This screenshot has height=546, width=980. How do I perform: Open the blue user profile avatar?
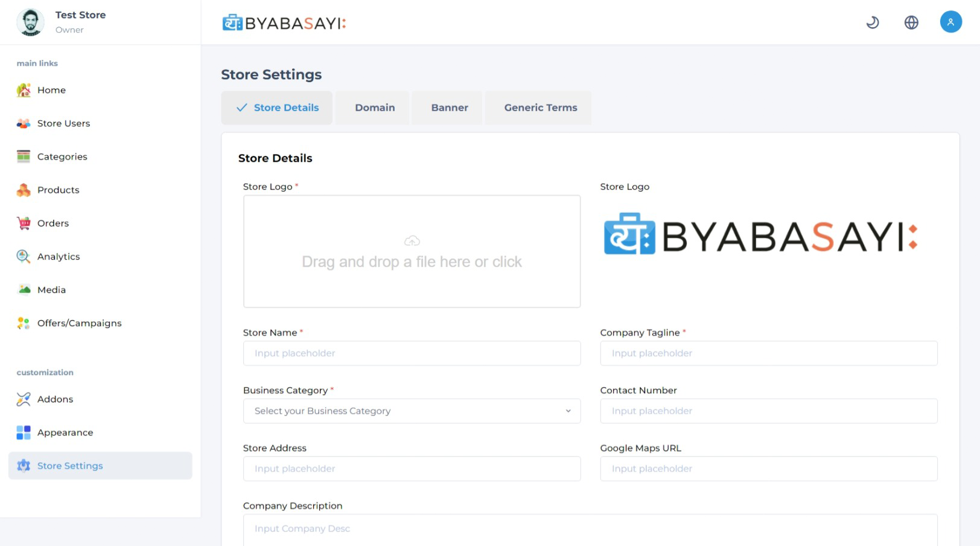950,22
